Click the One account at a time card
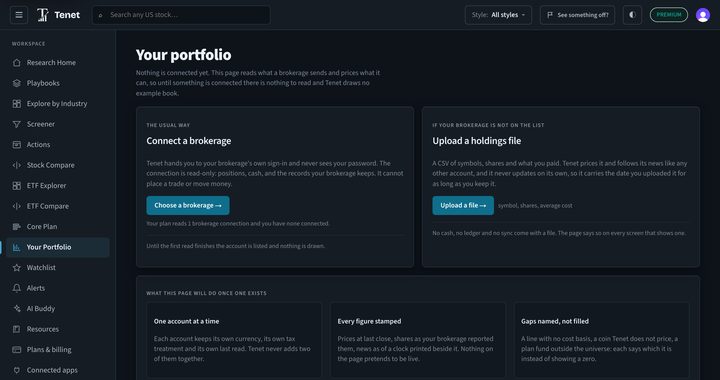Viewport: 720px width, 380px height. point(234,340)
